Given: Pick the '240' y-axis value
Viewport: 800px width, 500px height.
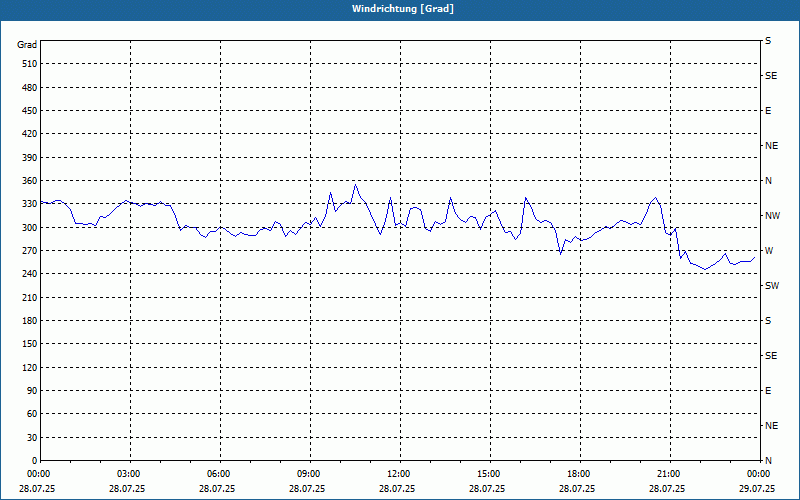Looking at the screenshot, I should (30, 274).
